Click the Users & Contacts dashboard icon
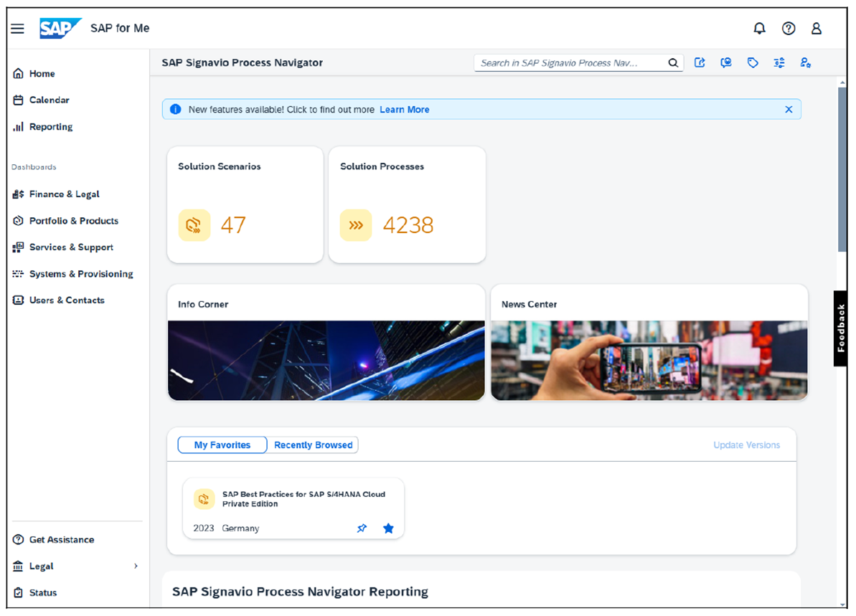Screen dimensions: 856x616 18,300
